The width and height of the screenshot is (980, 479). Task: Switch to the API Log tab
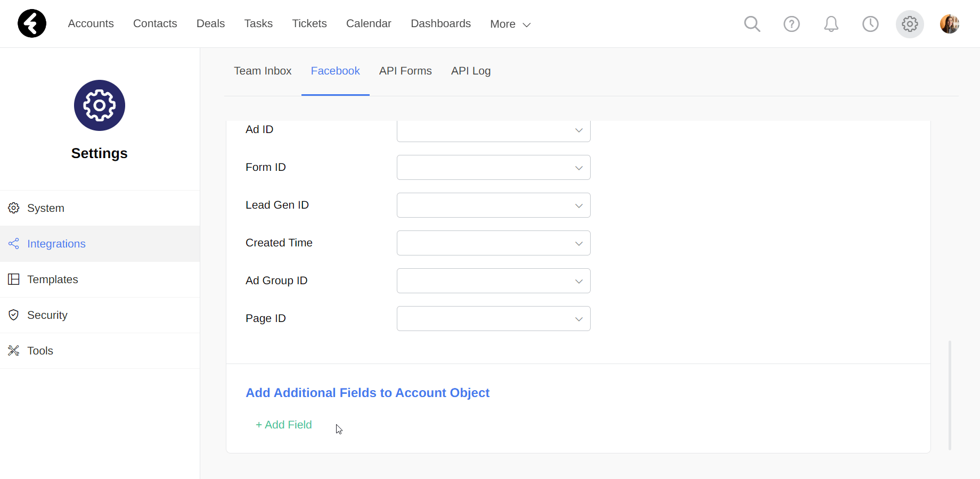(471, 71)
